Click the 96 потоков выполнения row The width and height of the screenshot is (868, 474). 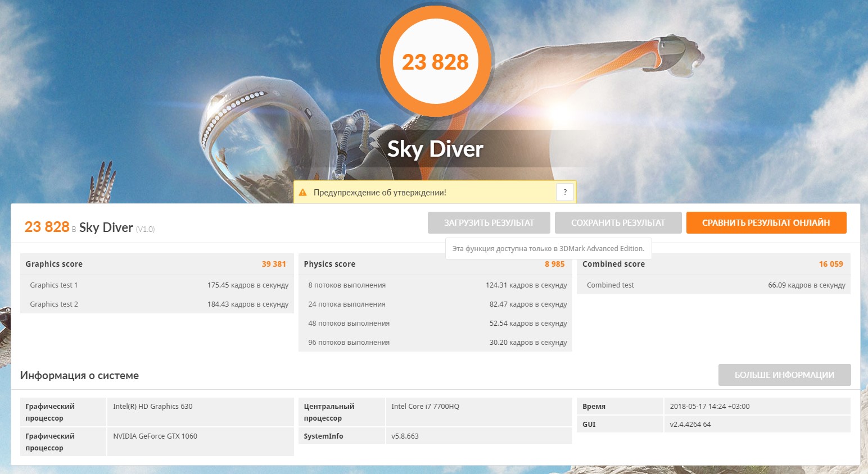(x=435, y=343)
